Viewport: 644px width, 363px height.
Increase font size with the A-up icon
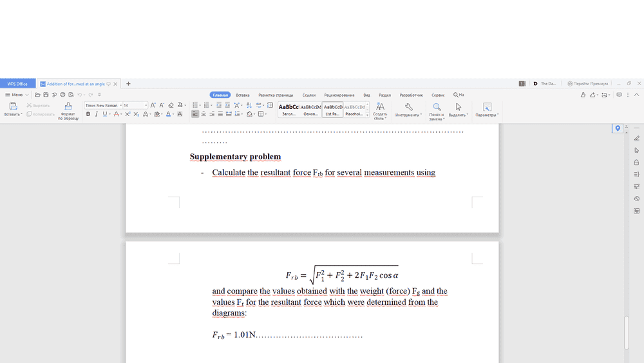[x=153, y=105]
